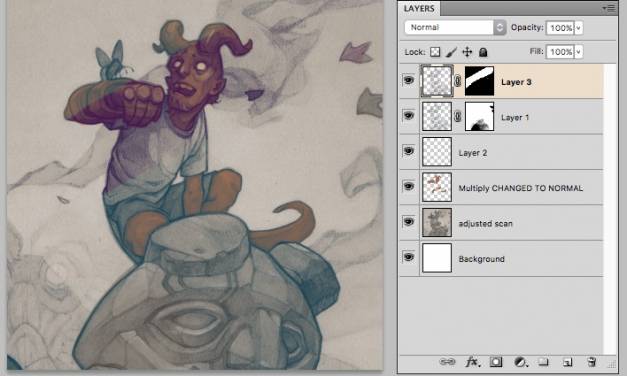Select the 'adjusted scan' layer name

tap(485, 224)
